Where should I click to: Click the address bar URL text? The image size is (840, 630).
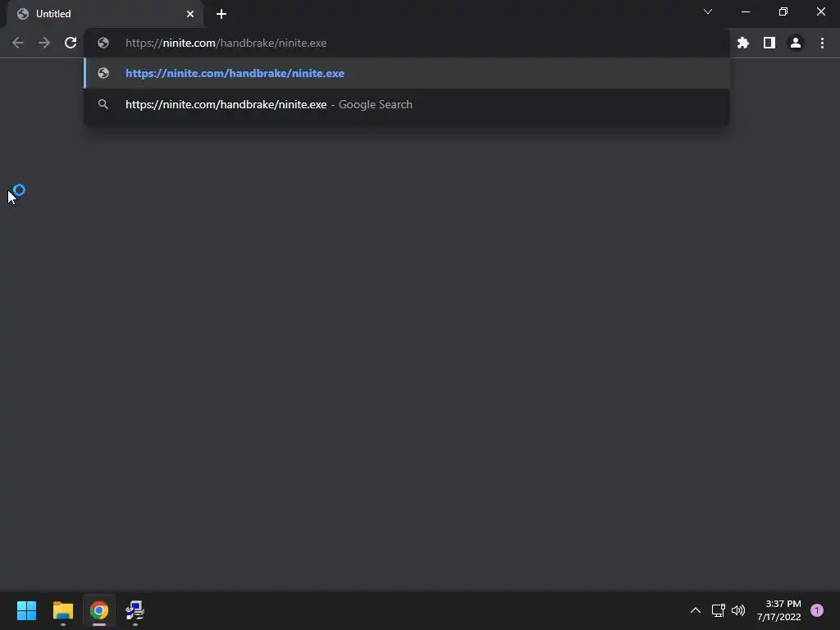pyautogui.click(x=226, y=43)
